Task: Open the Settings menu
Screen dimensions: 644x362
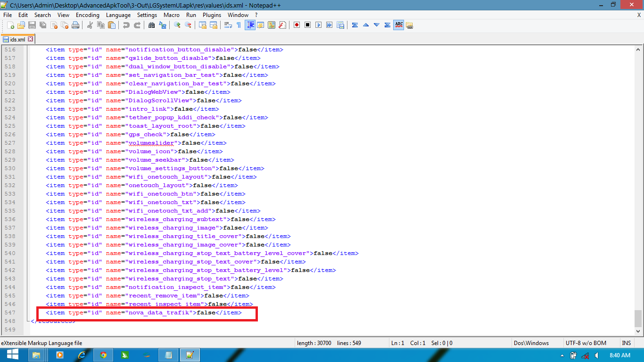Action: (x=147, y=15)
